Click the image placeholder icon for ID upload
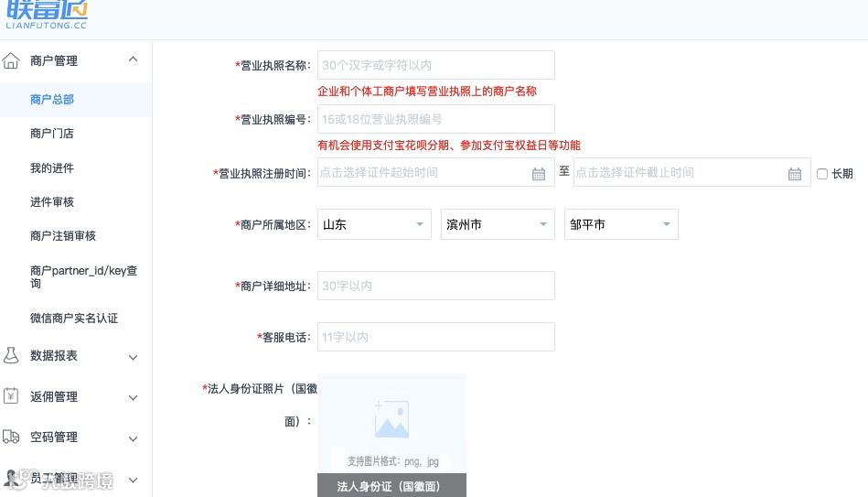This screenshot has width=868, height=497. (391, 419)
